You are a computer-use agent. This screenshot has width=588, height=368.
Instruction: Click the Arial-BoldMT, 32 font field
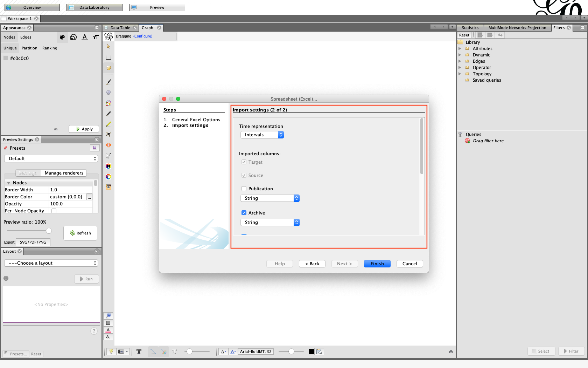256,352
